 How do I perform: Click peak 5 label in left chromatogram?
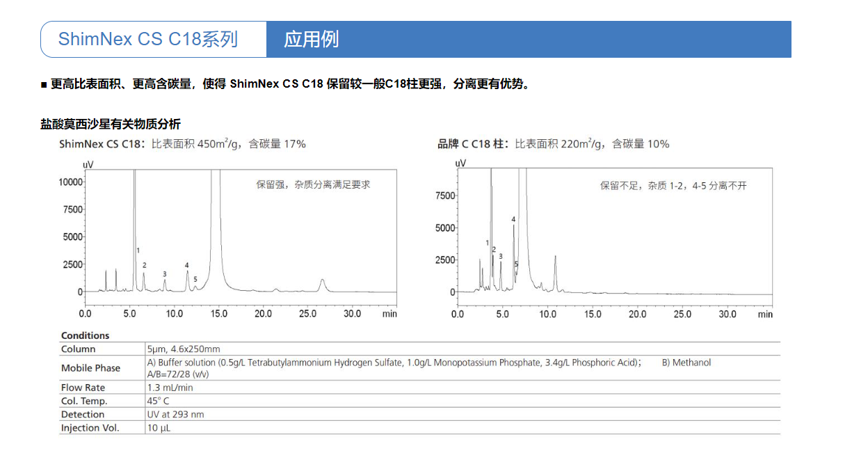click(195, 280)
